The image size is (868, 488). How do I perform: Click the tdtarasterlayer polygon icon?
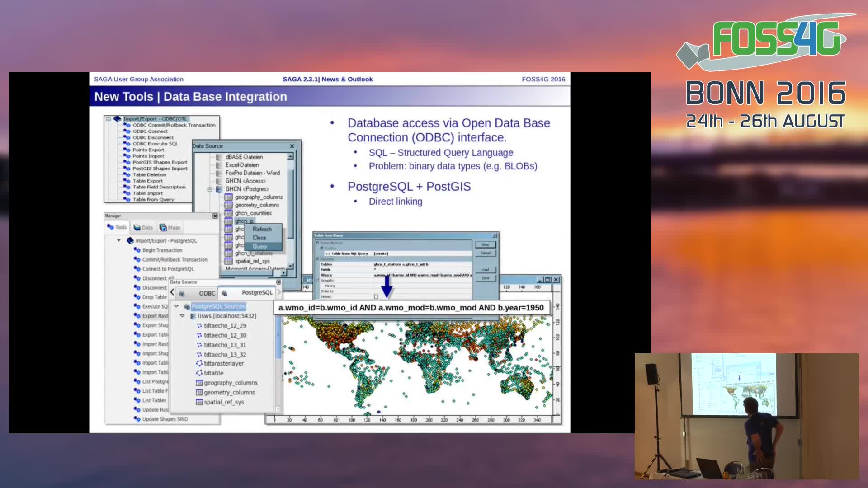click(x=199, y=363)
